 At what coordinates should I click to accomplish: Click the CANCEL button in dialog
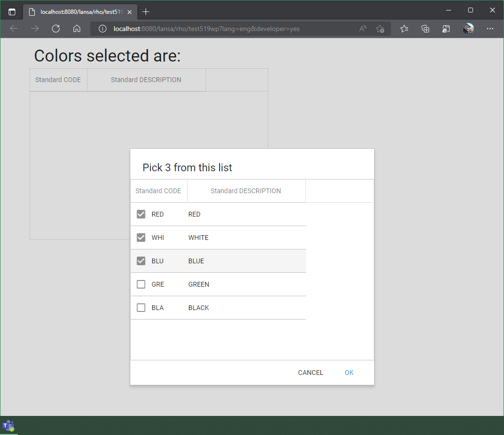[311, 373]
